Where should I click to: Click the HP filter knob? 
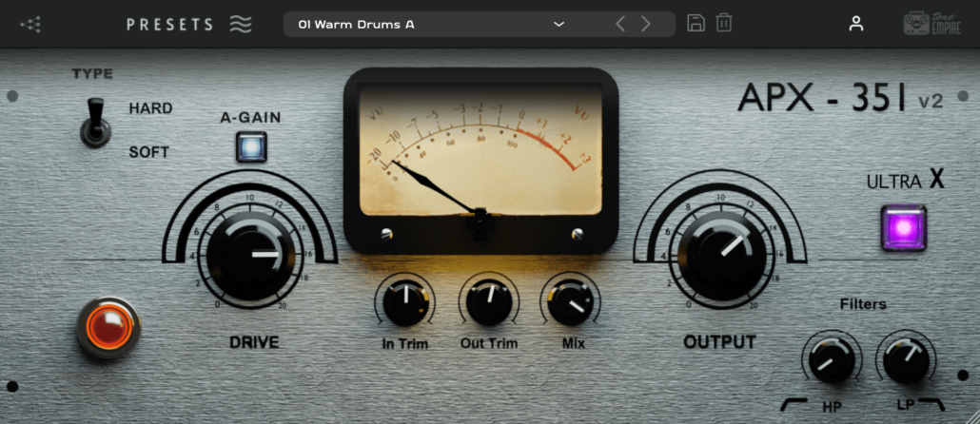pos(831,360)
